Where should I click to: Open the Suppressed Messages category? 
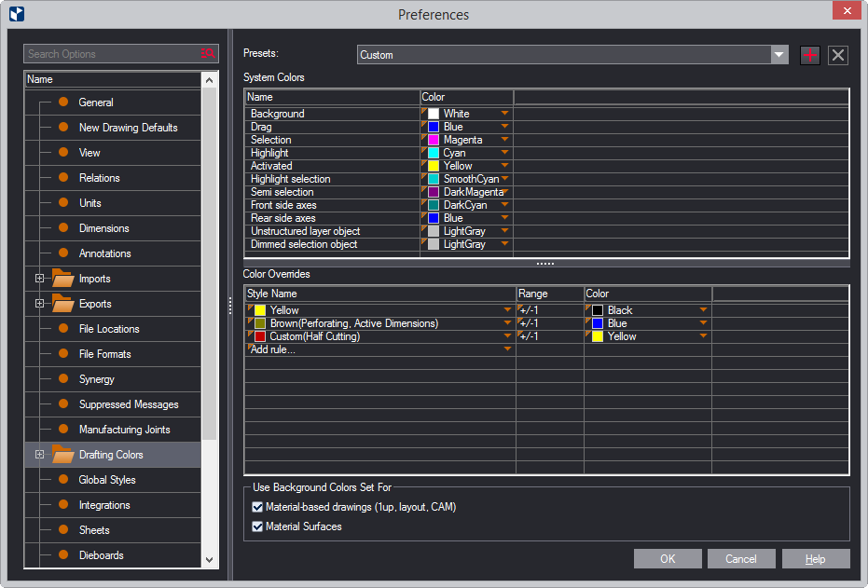[129, 404]
